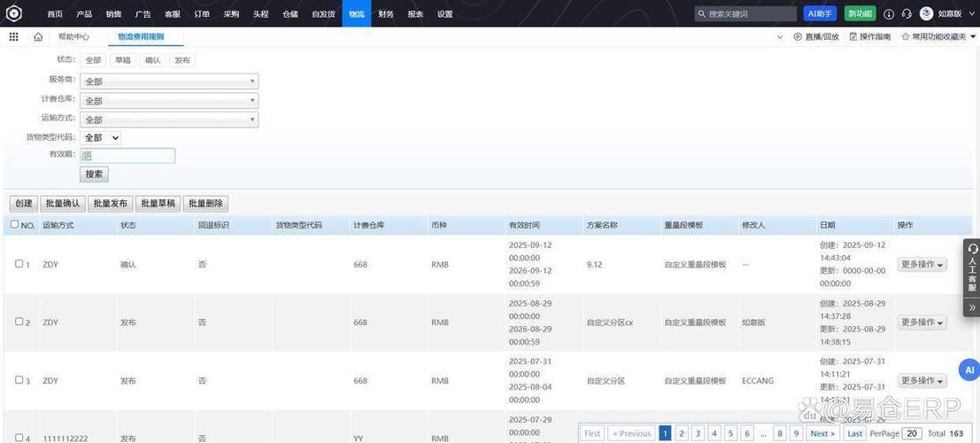Viewport: 980px width, 443px height.
Task: Click the 批量确认 button
Action: click(x=63, y=204)
